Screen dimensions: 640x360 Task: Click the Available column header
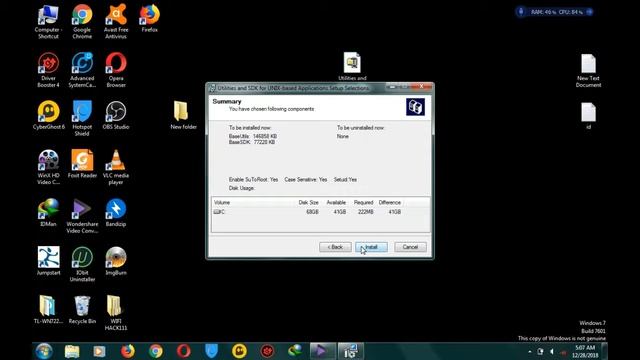click(x=336, y=202)
